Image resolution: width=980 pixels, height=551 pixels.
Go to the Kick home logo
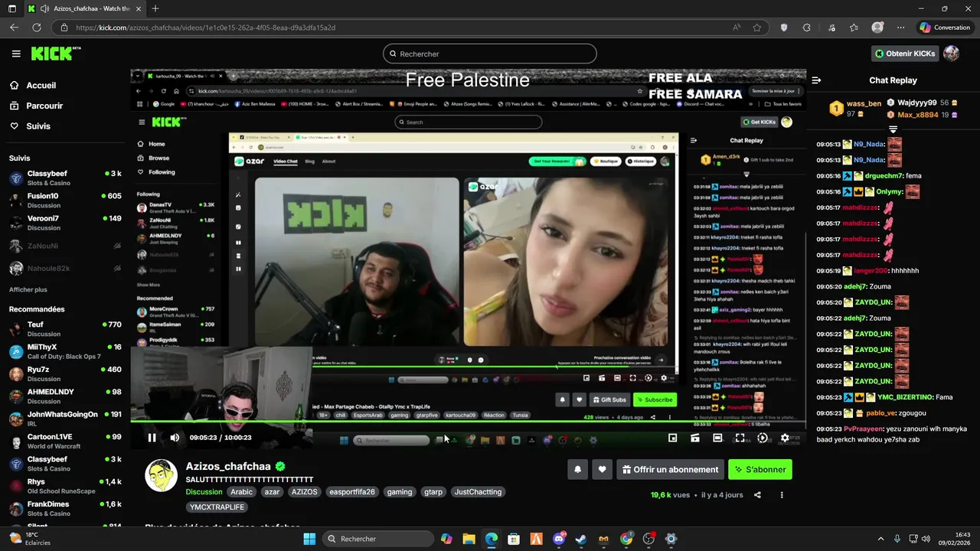(x=55, y=54)
